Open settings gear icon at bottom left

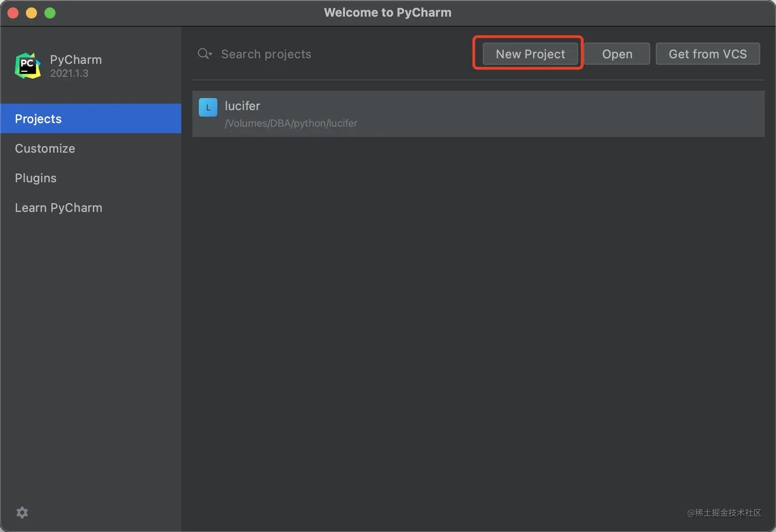(22, 512)
